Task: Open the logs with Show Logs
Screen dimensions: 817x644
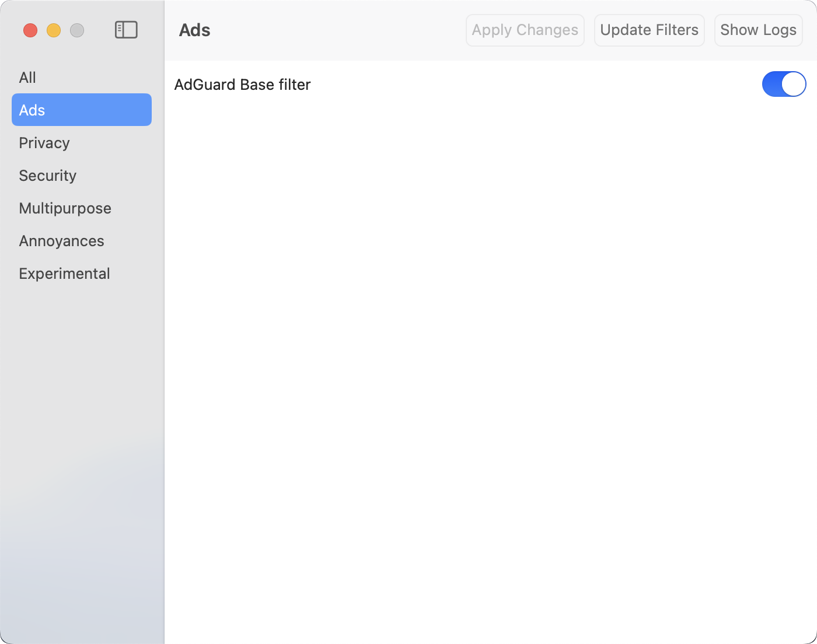Action: click(758, 30)
